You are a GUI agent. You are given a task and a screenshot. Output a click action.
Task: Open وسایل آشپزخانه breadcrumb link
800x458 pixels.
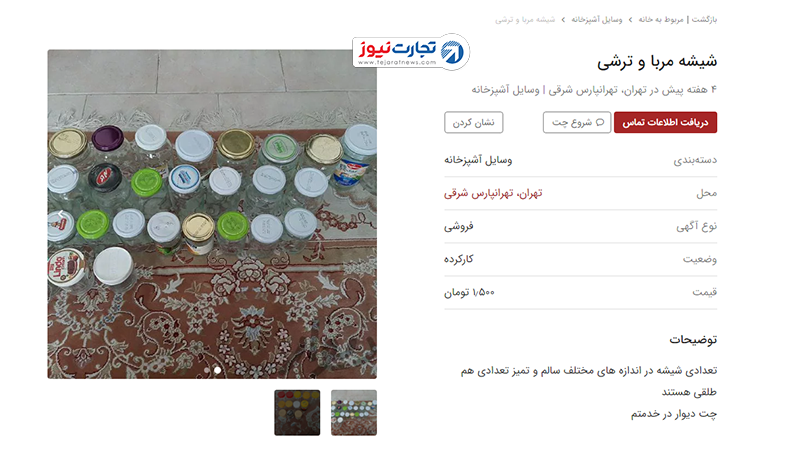596,19
